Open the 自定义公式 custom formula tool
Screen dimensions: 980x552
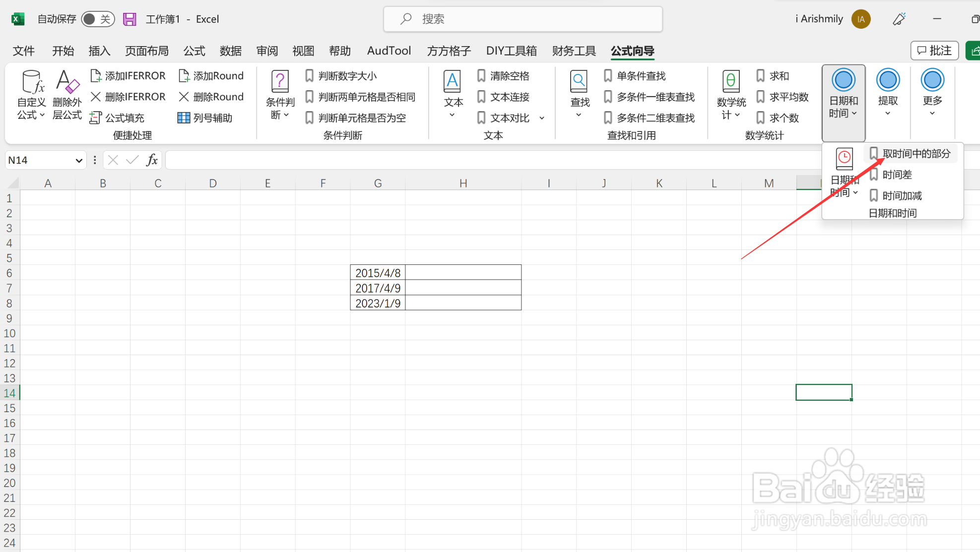[x=32, y=95]
